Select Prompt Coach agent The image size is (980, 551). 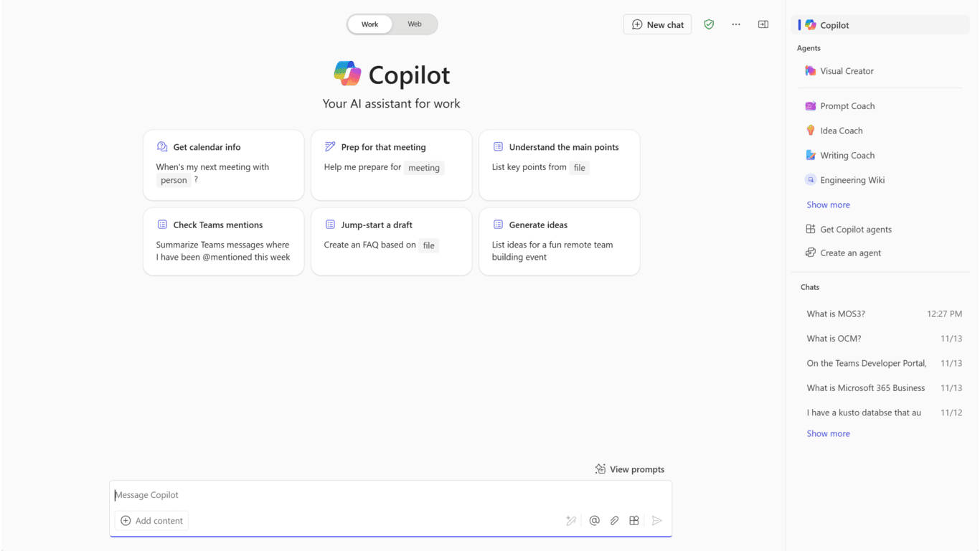point(847,106)
